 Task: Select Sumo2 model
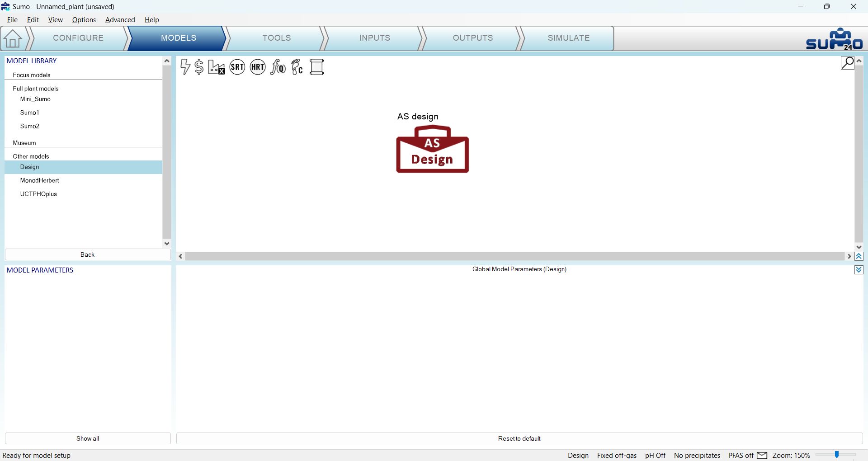[x=83, y=127]
